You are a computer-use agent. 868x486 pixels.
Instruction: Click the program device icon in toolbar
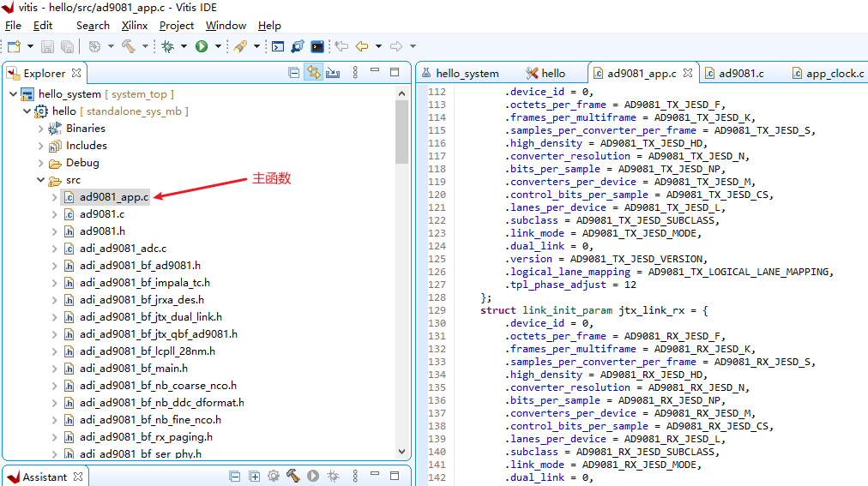pos(298,46)
